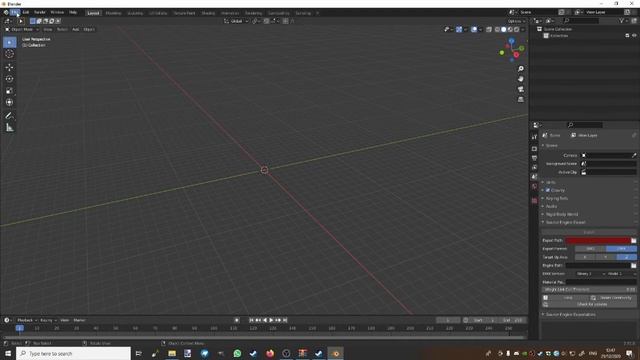Click the viewport zoom magnifier icon

[520, 69]
